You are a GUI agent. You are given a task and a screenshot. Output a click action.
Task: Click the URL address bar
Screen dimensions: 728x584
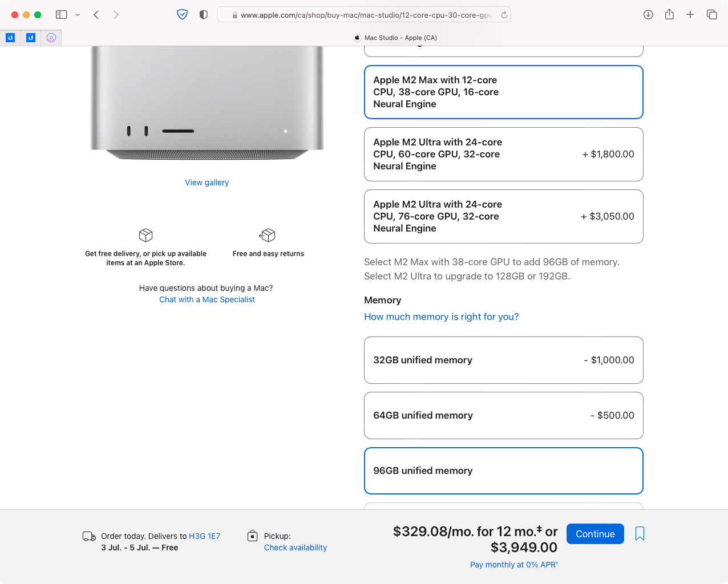[x=365, y=15]
